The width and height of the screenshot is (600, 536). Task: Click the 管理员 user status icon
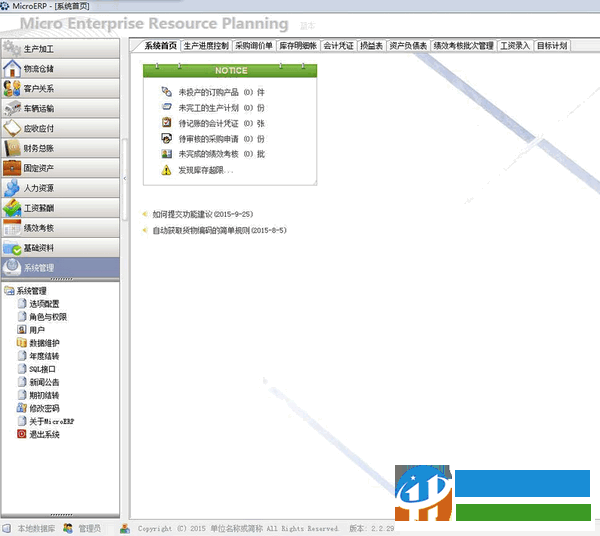(68, 528)
